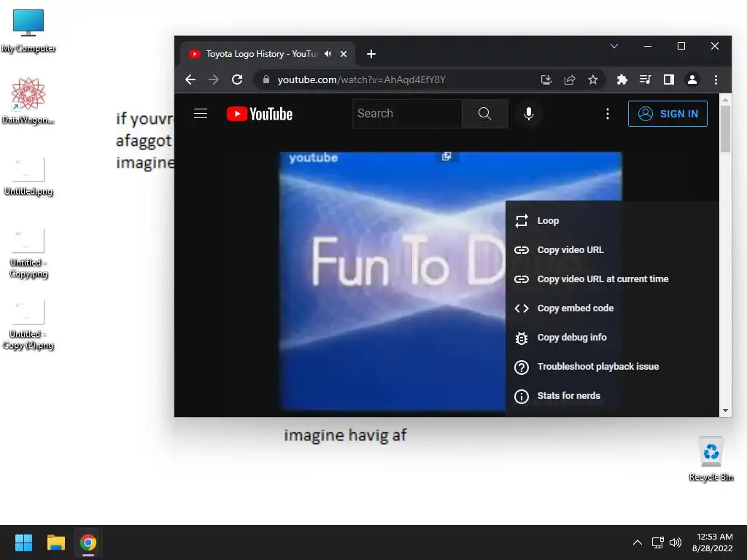The width and height of the screenshot is (747, 560).
Task: Toggle Loop in the video context menu
Action: click(612, 220)
